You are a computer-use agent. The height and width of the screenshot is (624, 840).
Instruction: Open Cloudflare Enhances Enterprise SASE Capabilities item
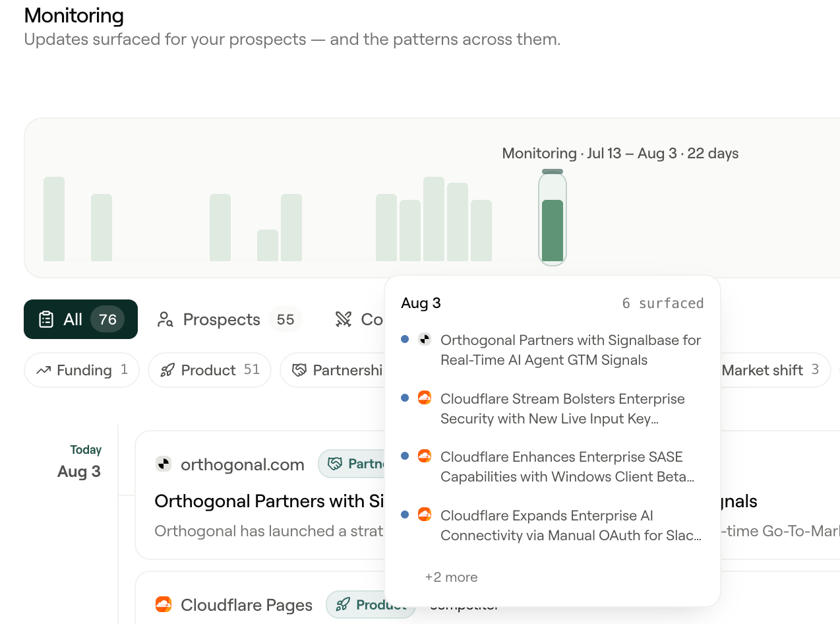[553, 466]
